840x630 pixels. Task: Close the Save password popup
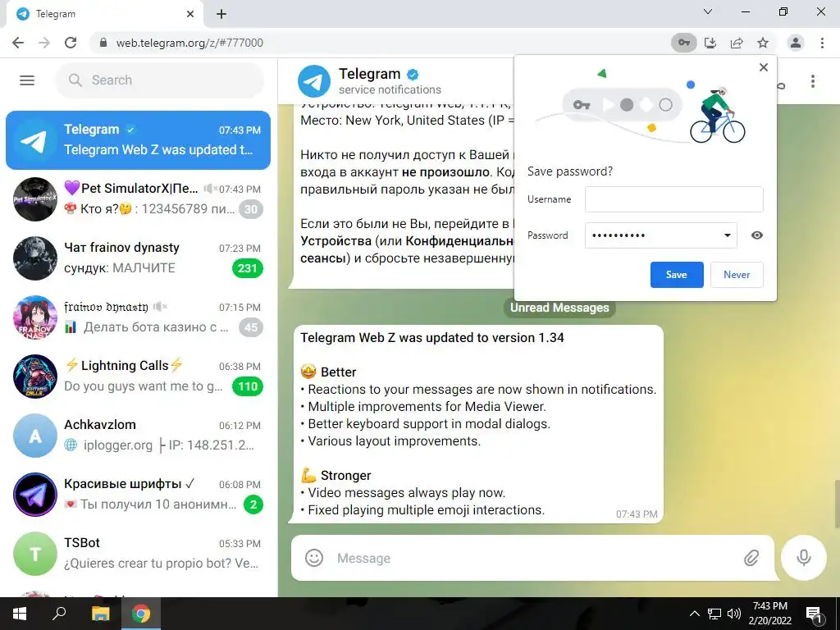[x=764, y=67]
